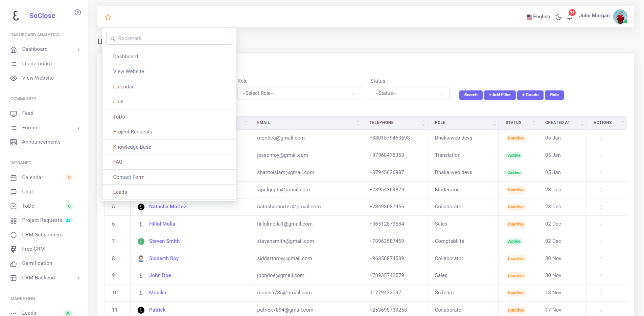644x316 pixels.
Task: Expand the Dashboard sidebar chevron
Action: point(78,49)
